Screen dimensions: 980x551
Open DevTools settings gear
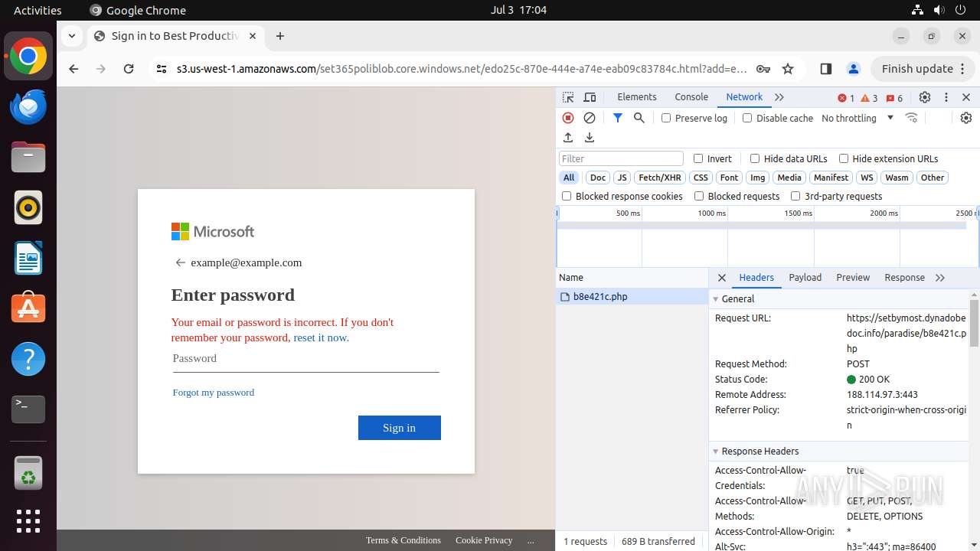(925, 97)
